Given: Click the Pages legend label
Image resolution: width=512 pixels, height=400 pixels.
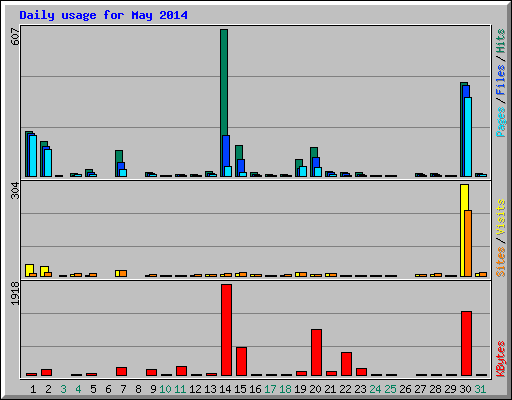Looking at the screenshot, I should 500,122.
